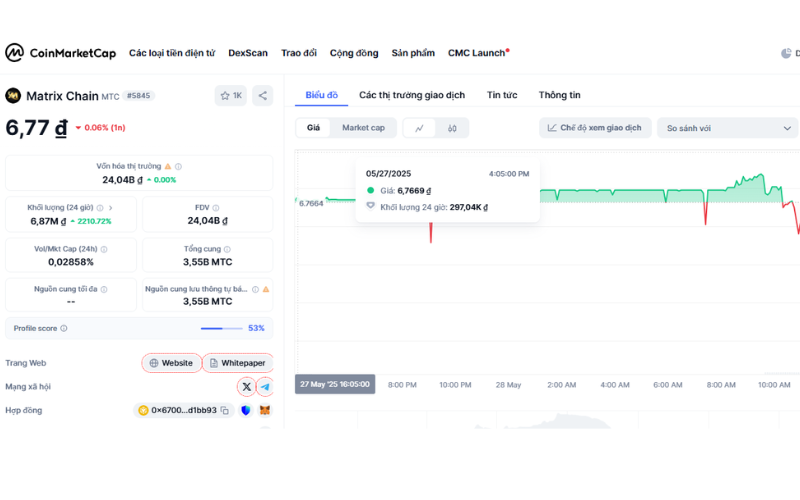Click the 0,02858% Vol/Mkt Cap value

click(71, 262)
